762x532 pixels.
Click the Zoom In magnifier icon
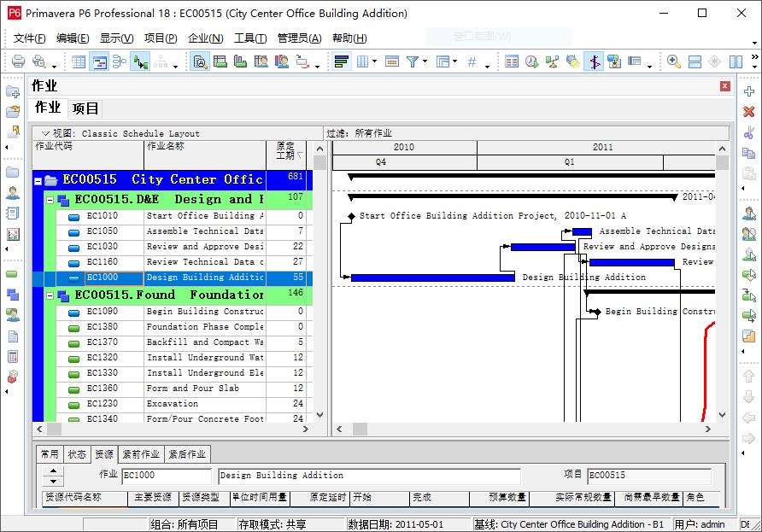click(673, 61)
